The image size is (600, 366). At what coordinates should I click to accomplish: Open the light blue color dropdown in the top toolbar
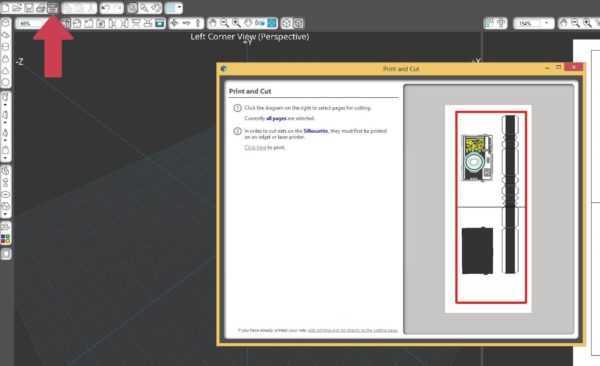point(173,8)
